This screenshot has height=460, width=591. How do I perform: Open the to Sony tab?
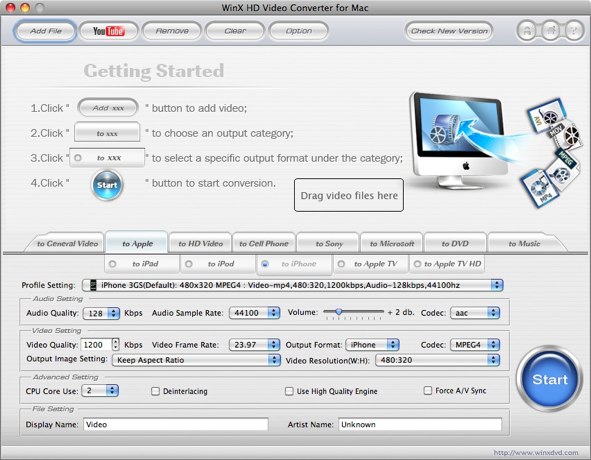(x=329, y=244)
